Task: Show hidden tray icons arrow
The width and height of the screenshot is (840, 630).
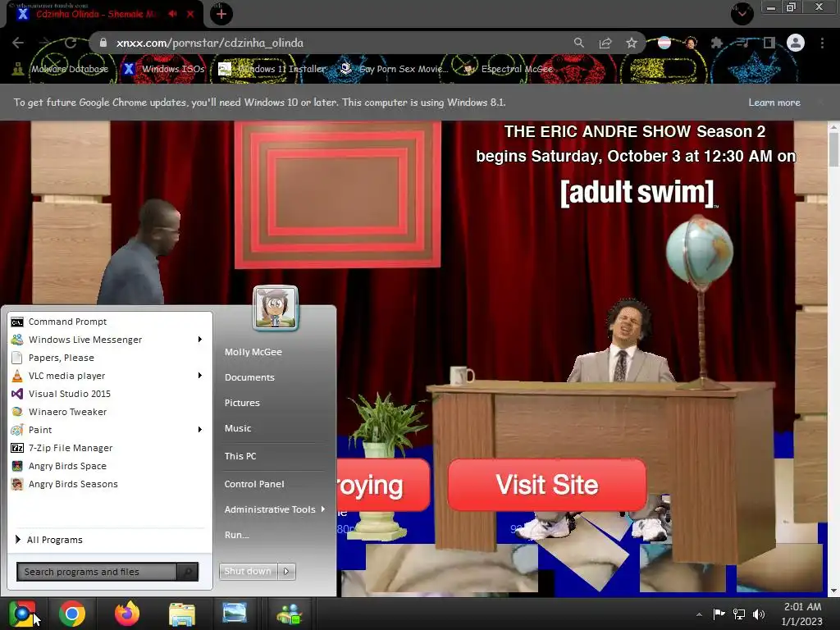Action: pyautogui.click(x=699, y=614)
